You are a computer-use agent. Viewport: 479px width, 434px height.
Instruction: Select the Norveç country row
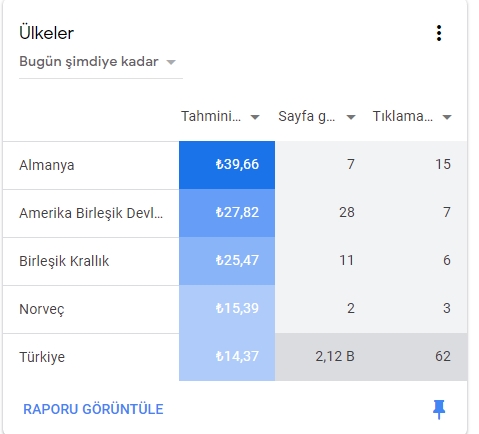click(x=235, y=309)
